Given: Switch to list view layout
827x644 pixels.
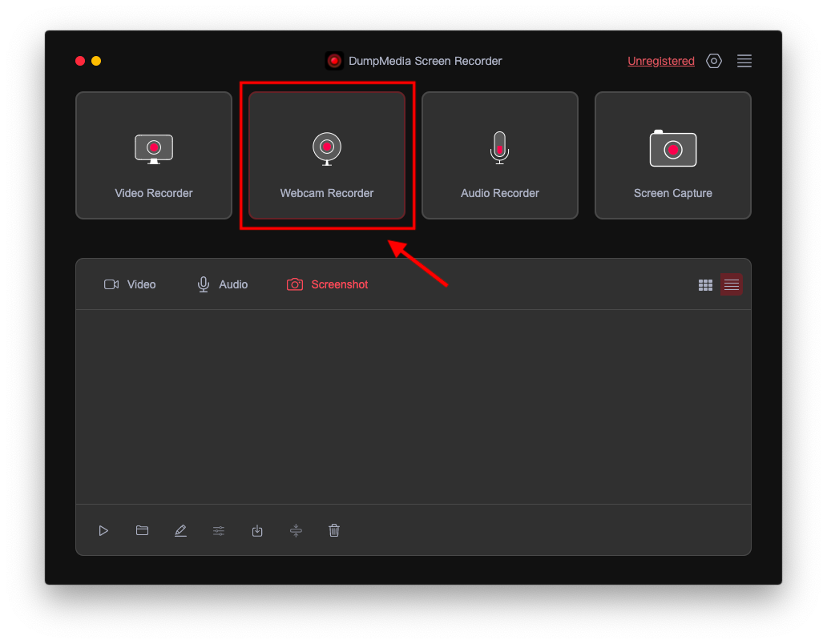Looking at the screenshot, I should [x=732, y=284].
